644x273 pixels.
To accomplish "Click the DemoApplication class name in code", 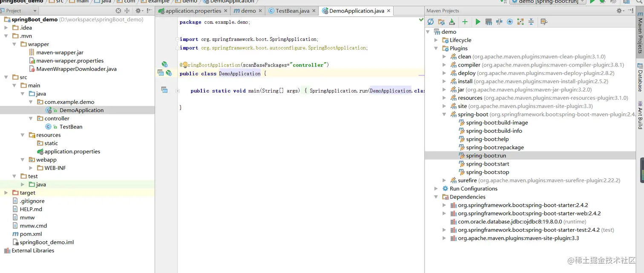I will pos(240,74).
